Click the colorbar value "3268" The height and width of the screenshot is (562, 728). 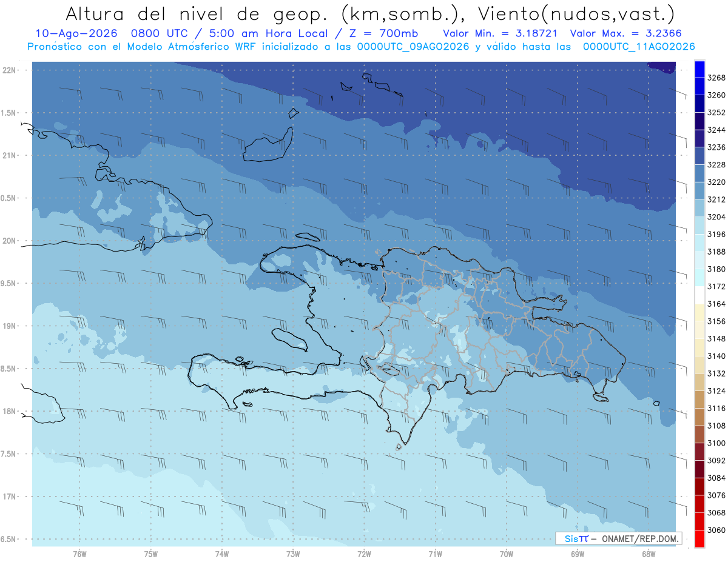coord(716,78)
